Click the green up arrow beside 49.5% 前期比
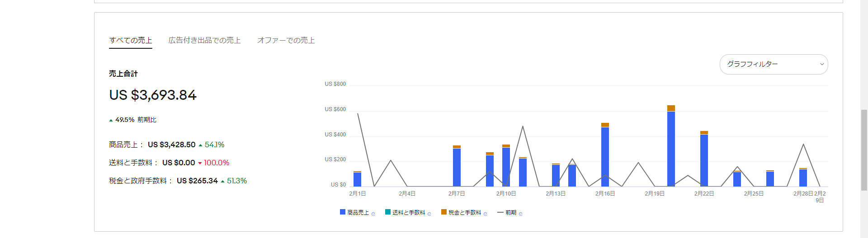868x238 pixels. (111, 121)
